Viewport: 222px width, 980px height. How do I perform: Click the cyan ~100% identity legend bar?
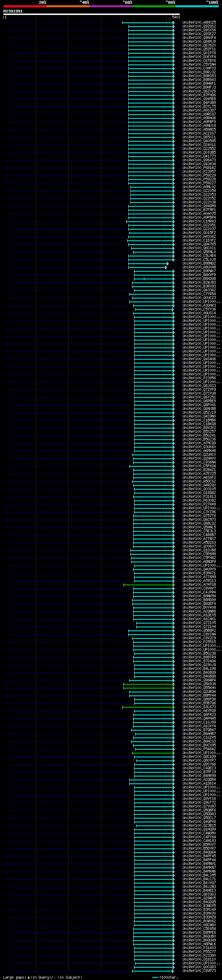(x=197, y=6)
